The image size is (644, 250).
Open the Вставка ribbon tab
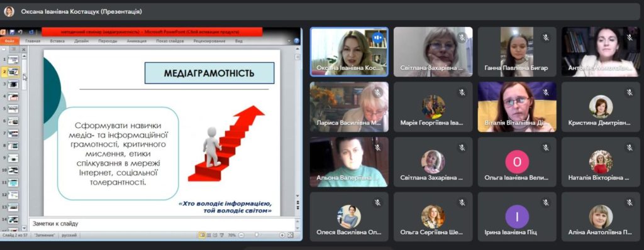[57, 41]
